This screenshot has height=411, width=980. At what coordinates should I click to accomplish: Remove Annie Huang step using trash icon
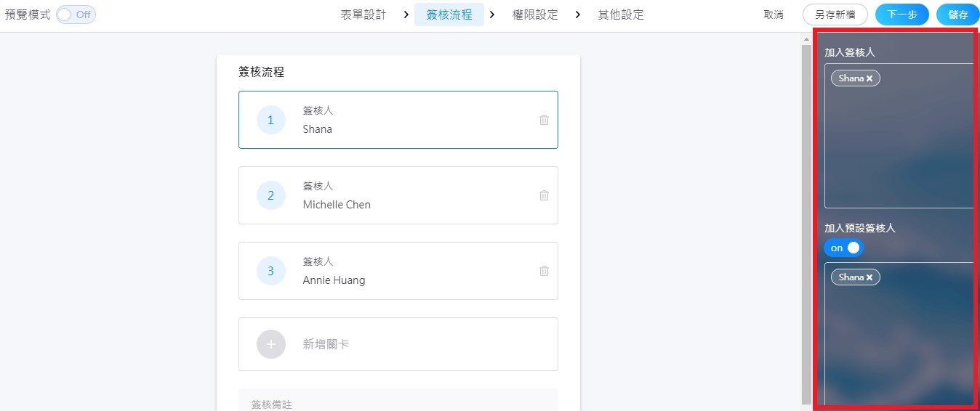(x=544, y=271)
